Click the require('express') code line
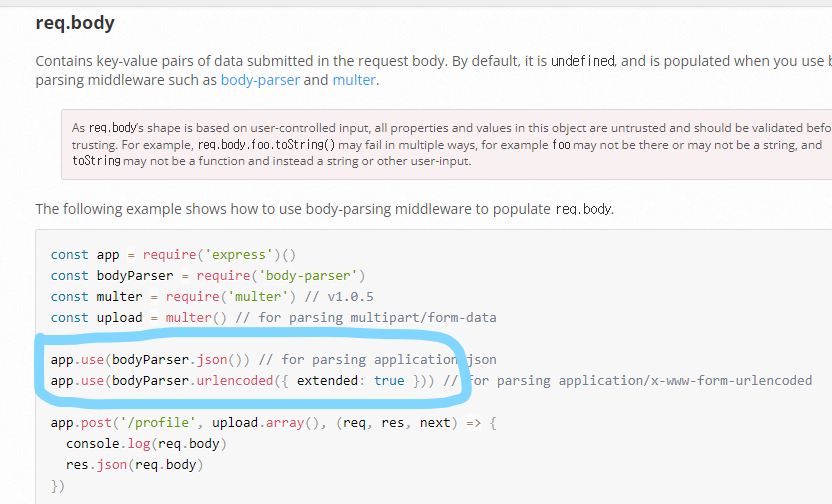832x504 pixels. (x=173, y=255)
